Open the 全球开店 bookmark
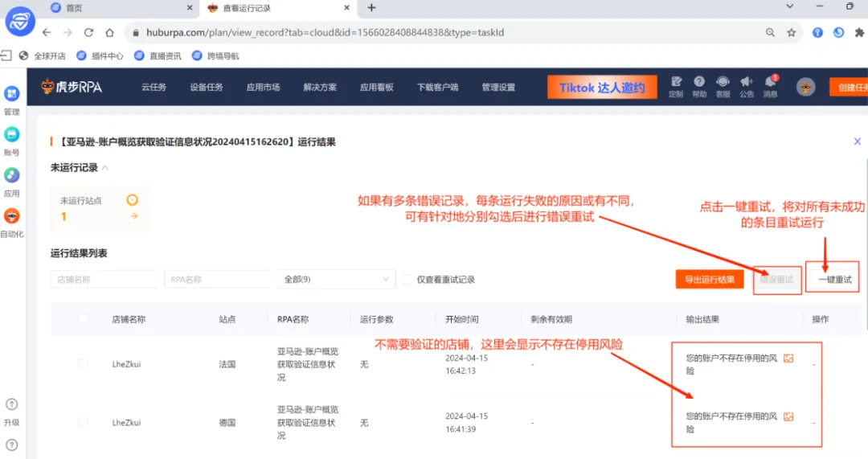Viewport: 868px width, 459px height. pos(42,56)
